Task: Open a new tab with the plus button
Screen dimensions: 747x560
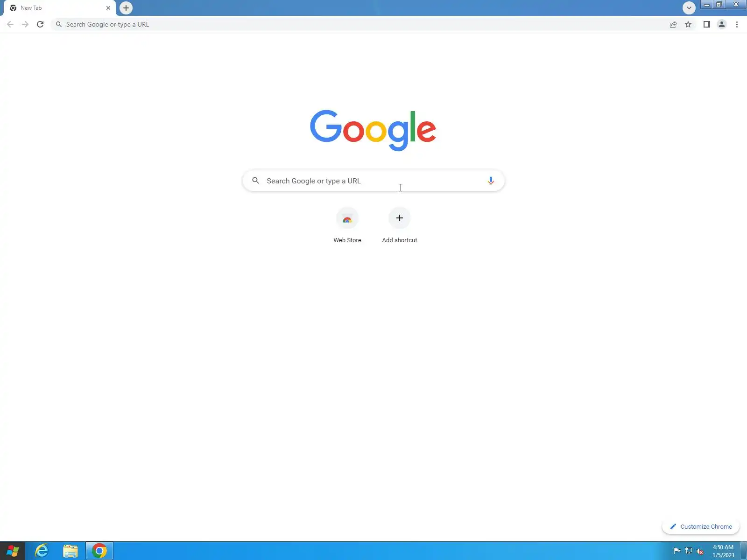Action: [x=126, y=8]
